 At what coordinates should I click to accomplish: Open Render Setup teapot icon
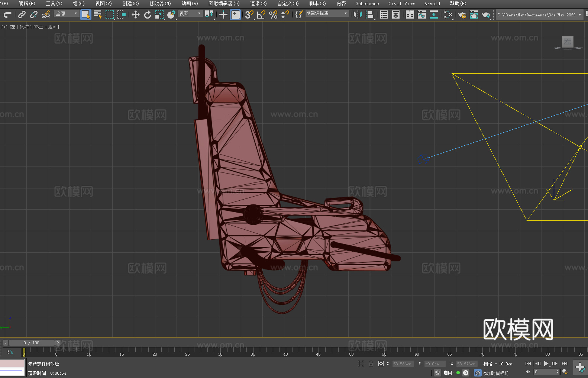click(x=462, y=14)
